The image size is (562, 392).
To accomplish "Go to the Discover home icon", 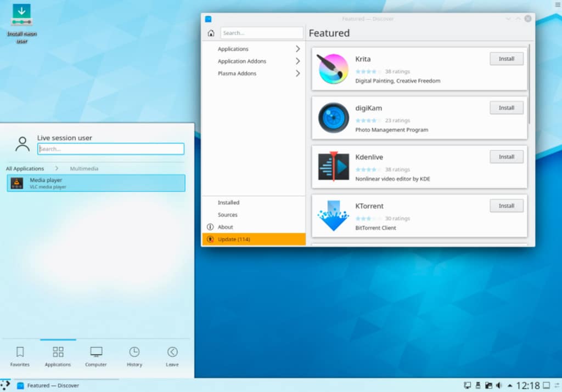I will (x=211, y=33).
